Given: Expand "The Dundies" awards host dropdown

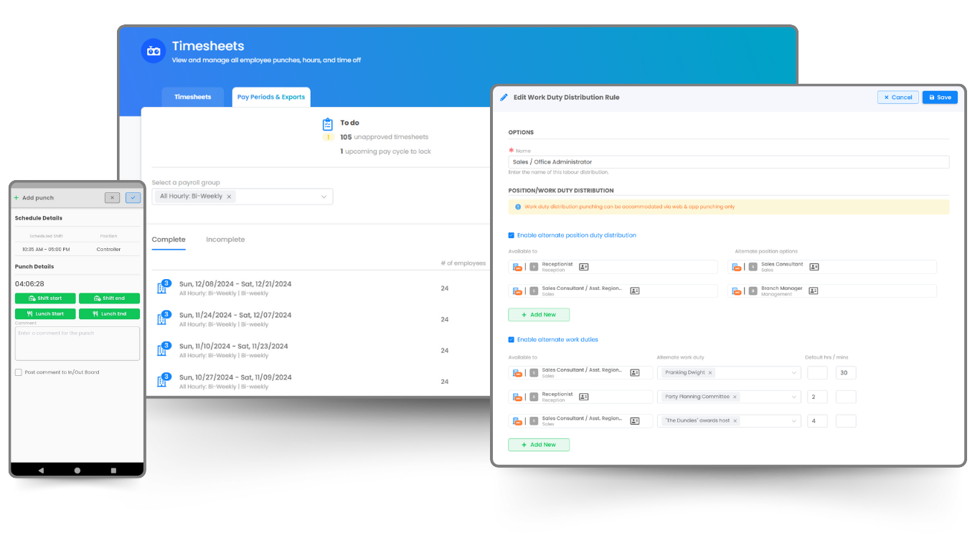Looking at the screenshot, I should click(794, 421).
